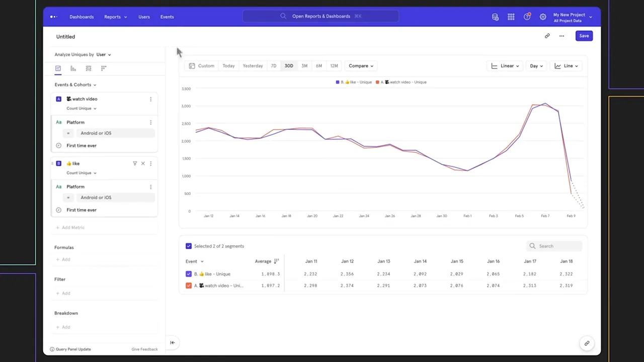Select the line chart visualization icon
Viewport: 644px width, 362px height.
pyautogui.click(x=58, y=68)
